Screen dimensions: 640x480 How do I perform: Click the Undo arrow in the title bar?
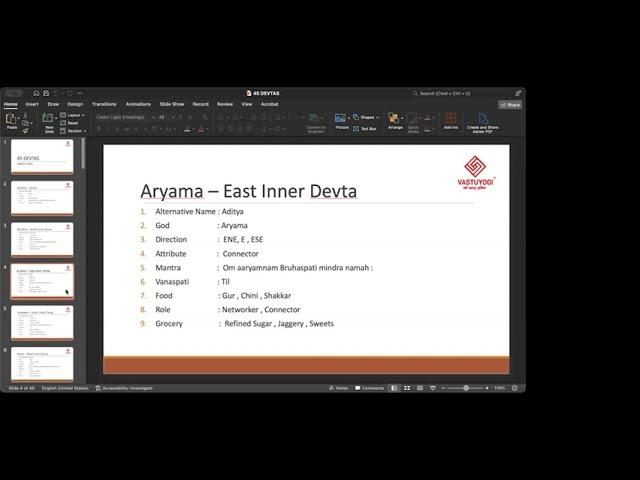(x=56, y=93)
